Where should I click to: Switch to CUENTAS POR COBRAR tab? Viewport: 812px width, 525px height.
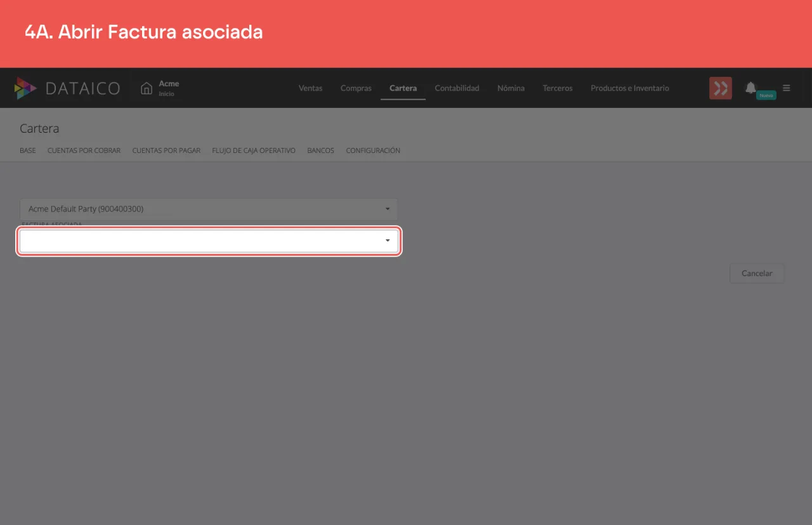click(84, 150)
